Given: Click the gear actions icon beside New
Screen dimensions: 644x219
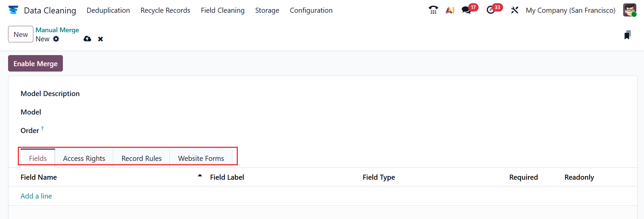Looking at the screenshot, I should (x=56, y=39).
